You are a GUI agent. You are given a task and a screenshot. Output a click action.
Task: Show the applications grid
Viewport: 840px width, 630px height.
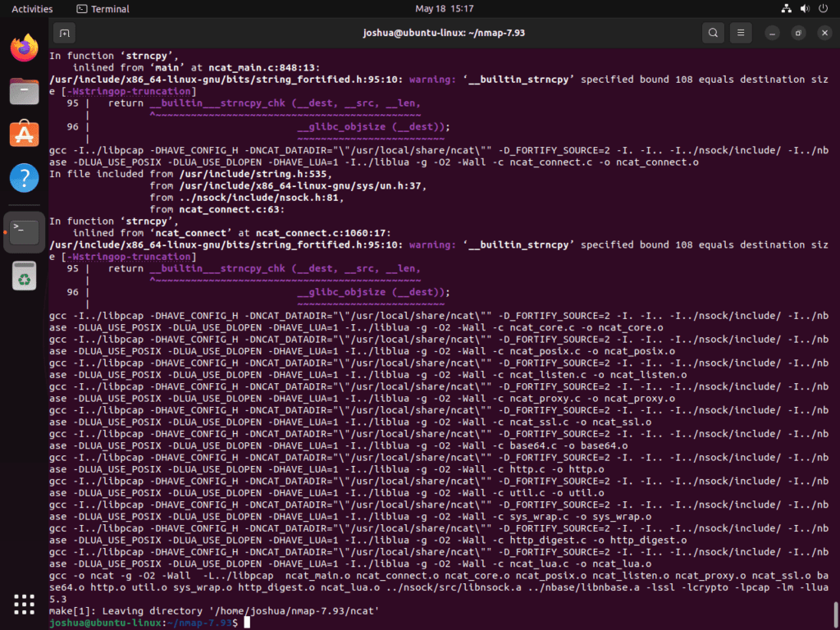click(24, 605)
